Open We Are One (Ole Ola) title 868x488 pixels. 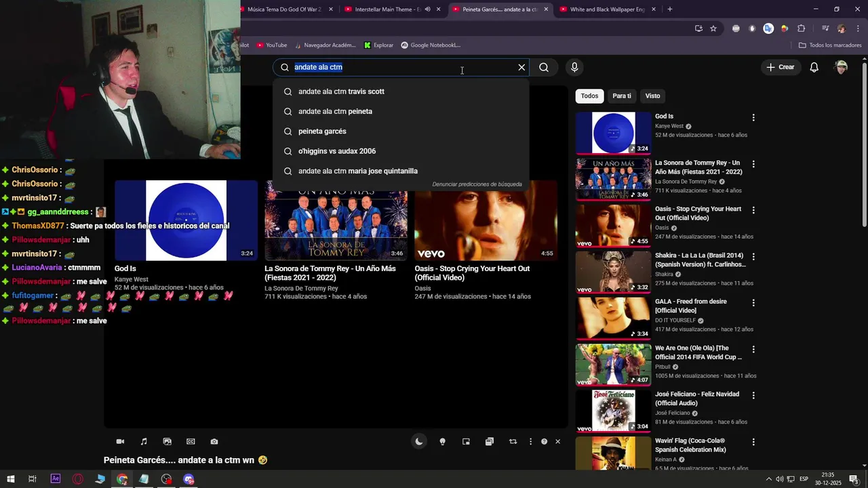pyautogui.click(x=698, y=352)
